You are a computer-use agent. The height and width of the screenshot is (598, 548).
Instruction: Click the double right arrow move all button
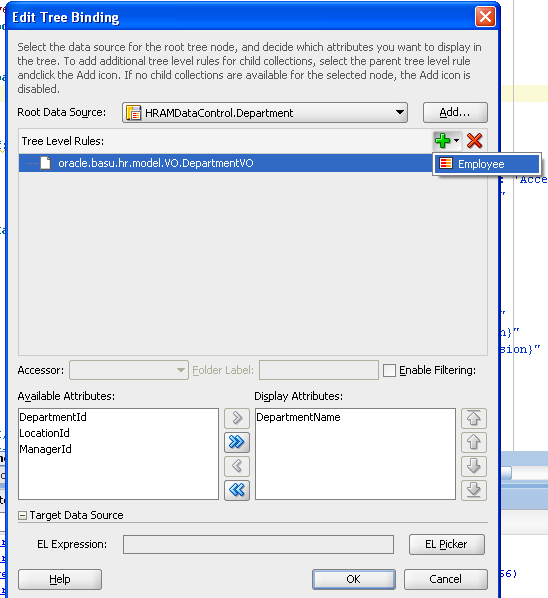point(237,442)
